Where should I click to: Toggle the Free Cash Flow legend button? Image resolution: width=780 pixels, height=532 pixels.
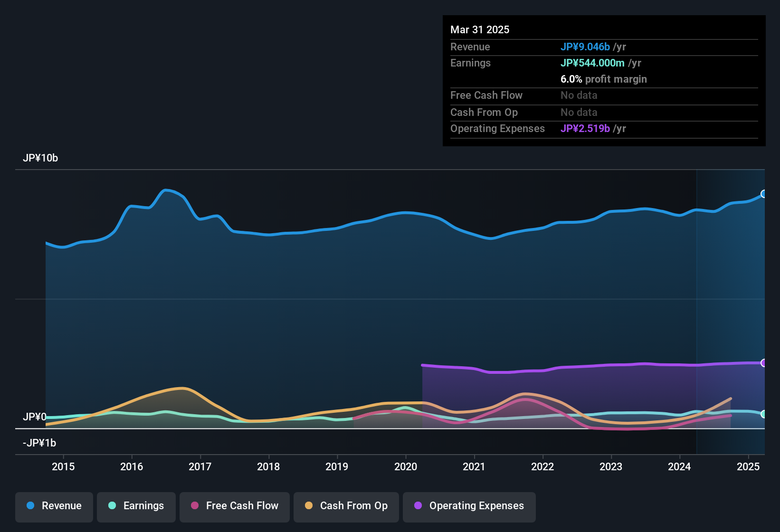(x=235, y=506)
